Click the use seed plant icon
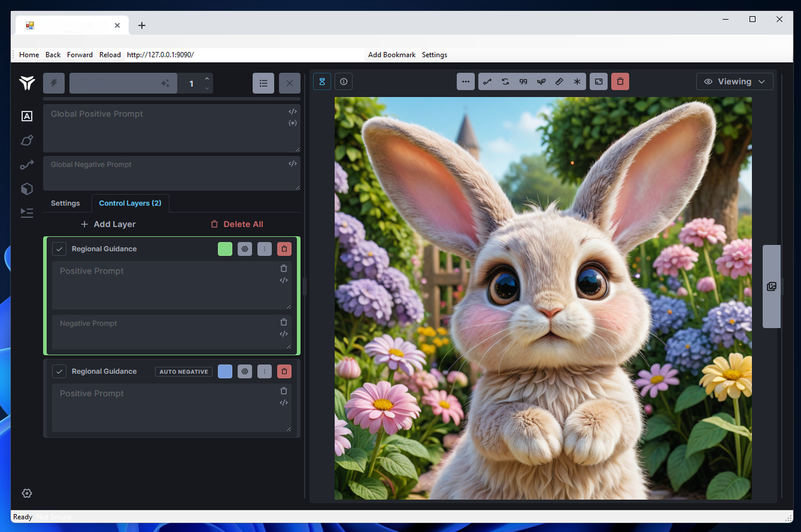 click(x=541, y=81)
